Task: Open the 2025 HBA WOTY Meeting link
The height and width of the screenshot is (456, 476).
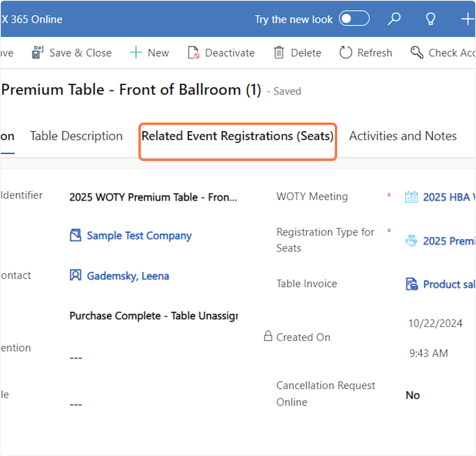Action: point(448,197)
